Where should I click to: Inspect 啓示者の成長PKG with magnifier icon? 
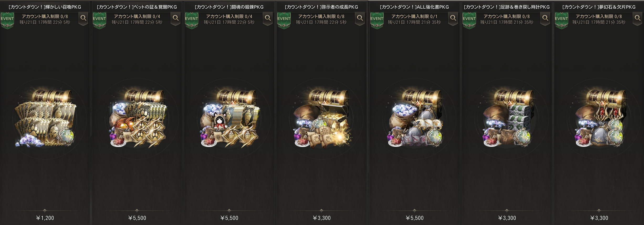click(x=360, y=18)
